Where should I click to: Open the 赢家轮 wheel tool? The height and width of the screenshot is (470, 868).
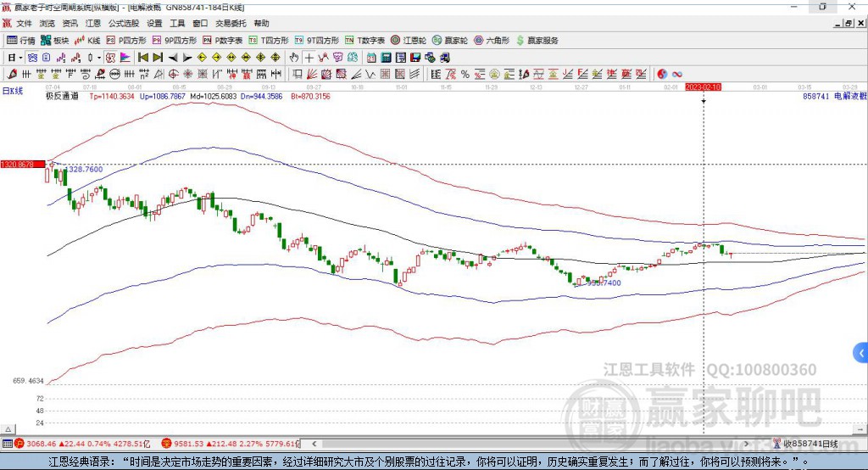450,41
